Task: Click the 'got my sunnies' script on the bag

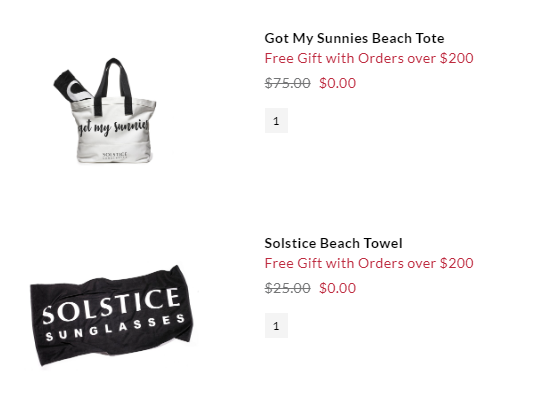Action: tap(113, 127)
